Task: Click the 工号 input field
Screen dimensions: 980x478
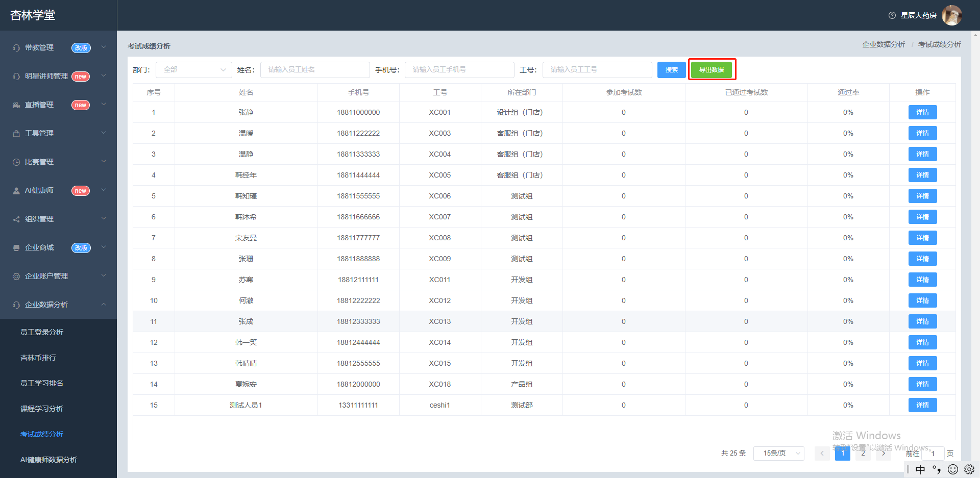Action: point(597,70)
